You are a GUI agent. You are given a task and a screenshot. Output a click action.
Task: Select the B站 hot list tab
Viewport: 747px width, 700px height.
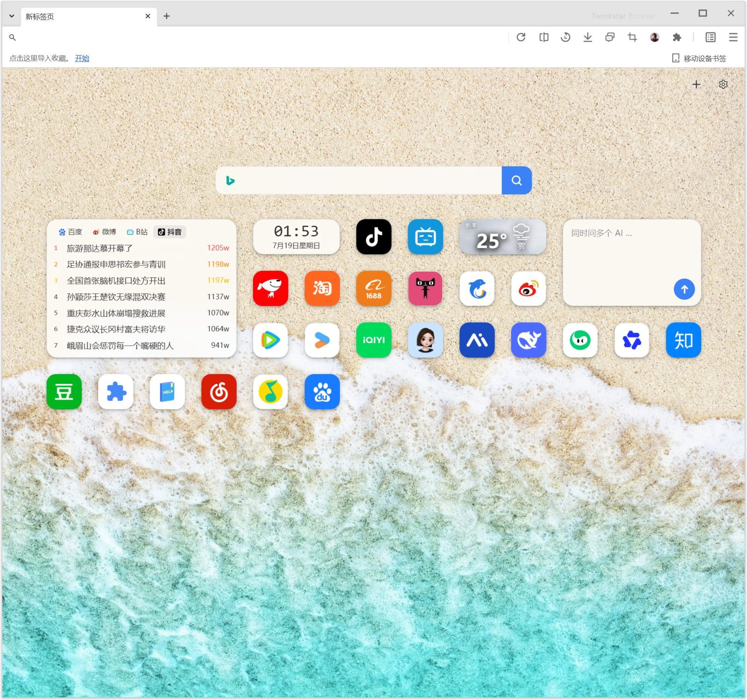[137, 232]
